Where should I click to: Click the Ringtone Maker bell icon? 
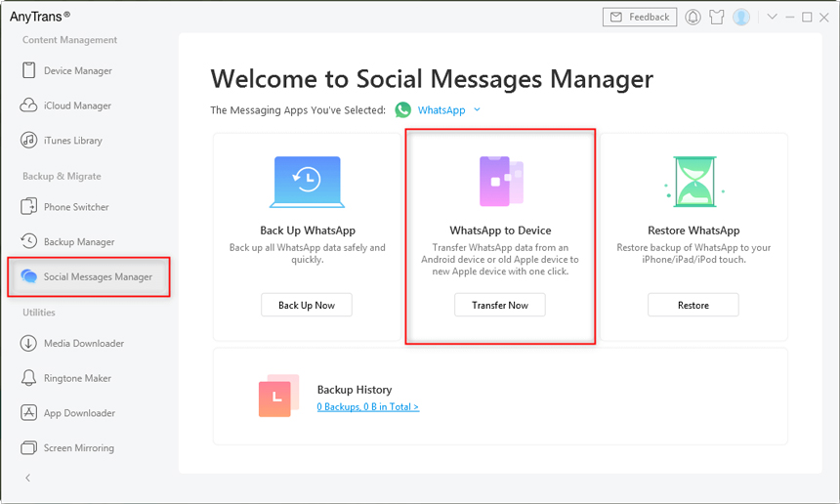coord(28,378)
